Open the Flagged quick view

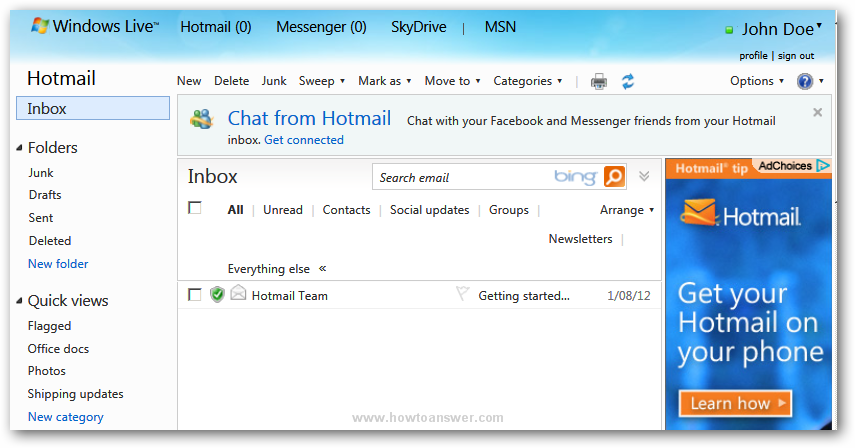point(49,326)
